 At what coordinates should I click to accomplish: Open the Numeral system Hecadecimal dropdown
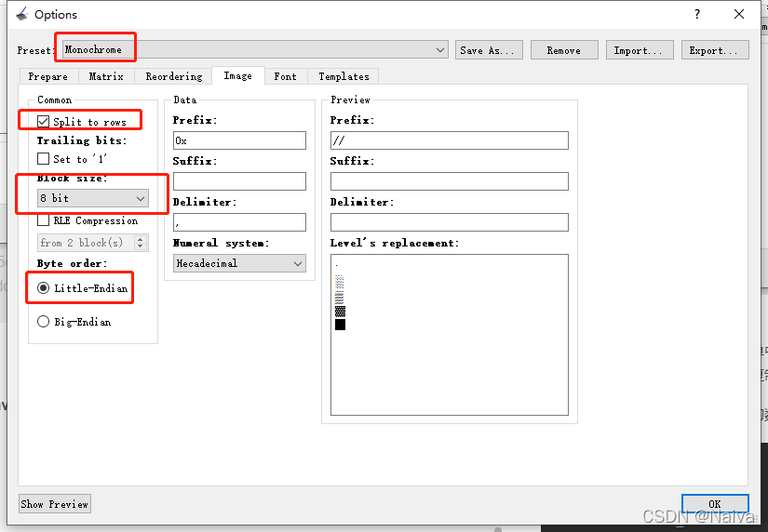click(239, 263)
